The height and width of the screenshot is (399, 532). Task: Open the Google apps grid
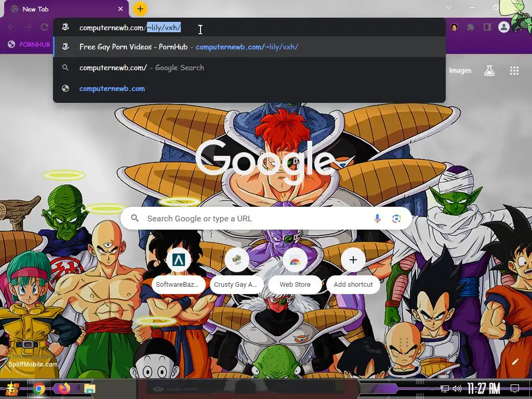(514, 71)
